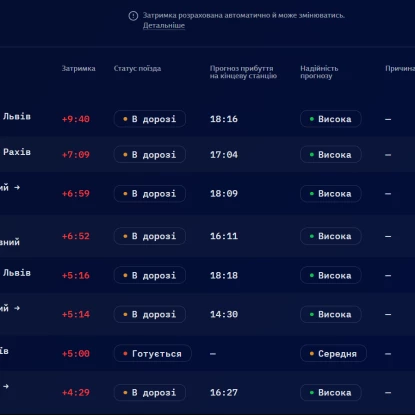Open the Детальніше link
The height and width of the screenshot is (415, 415).
(x=164, y=26)
